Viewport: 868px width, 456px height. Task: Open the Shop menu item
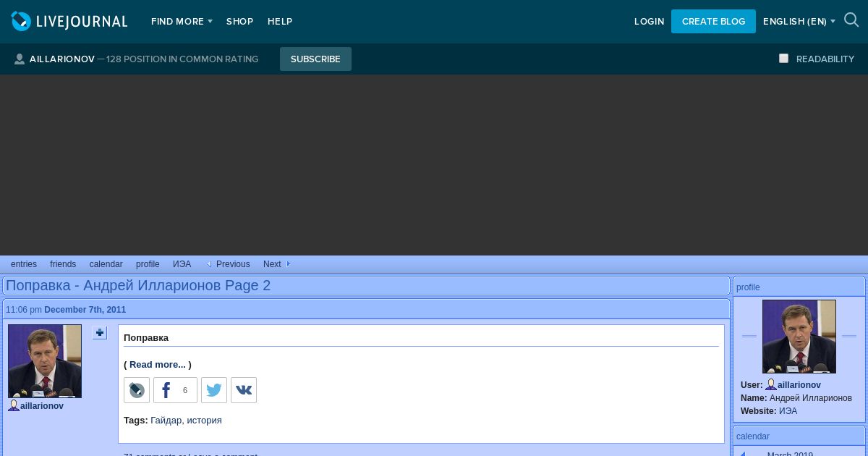coord(239,22)
